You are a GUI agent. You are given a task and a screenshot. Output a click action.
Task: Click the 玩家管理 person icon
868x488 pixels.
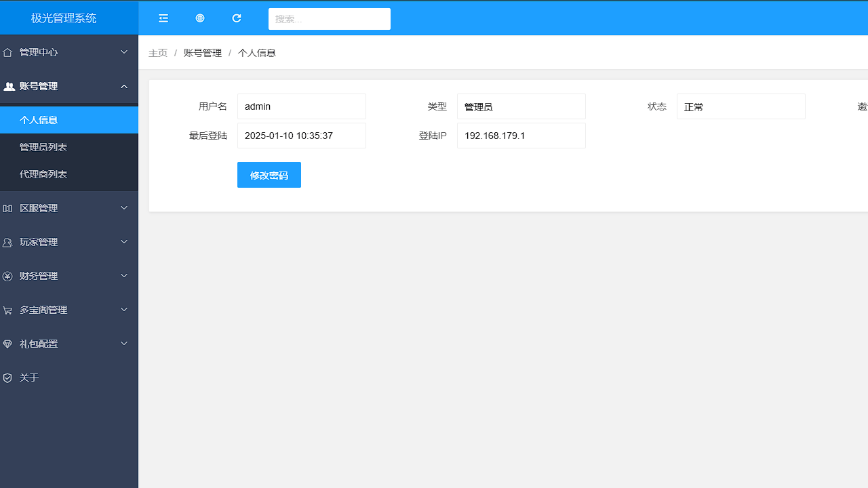[x=7, y=241]
